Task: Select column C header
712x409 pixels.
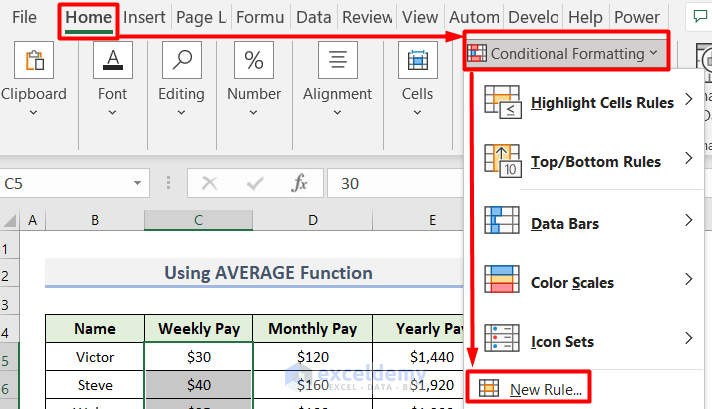Action: [198, 221]
